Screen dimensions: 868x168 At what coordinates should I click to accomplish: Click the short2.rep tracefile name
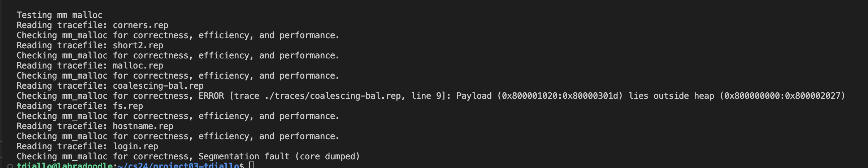(138, 45)
